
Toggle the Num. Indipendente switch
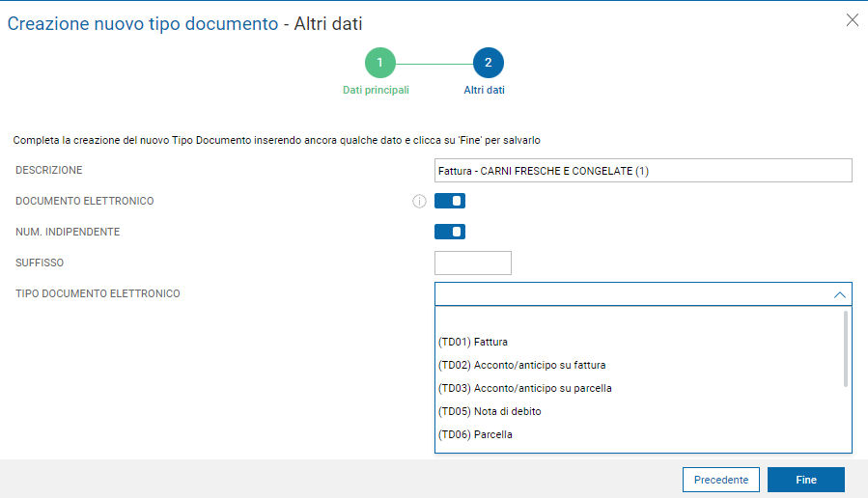[450, 232]
